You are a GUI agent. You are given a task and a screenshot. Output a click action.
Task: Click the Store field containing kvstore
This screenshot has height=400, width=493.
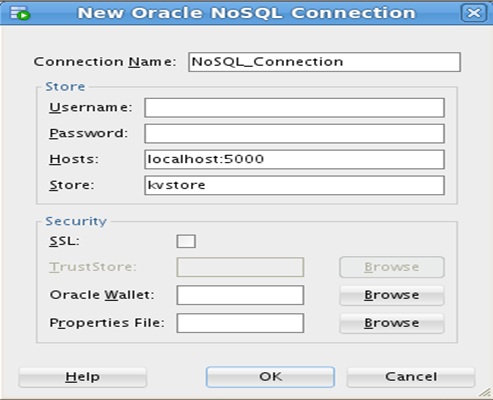pyautogui.click(x=294, y=185)
